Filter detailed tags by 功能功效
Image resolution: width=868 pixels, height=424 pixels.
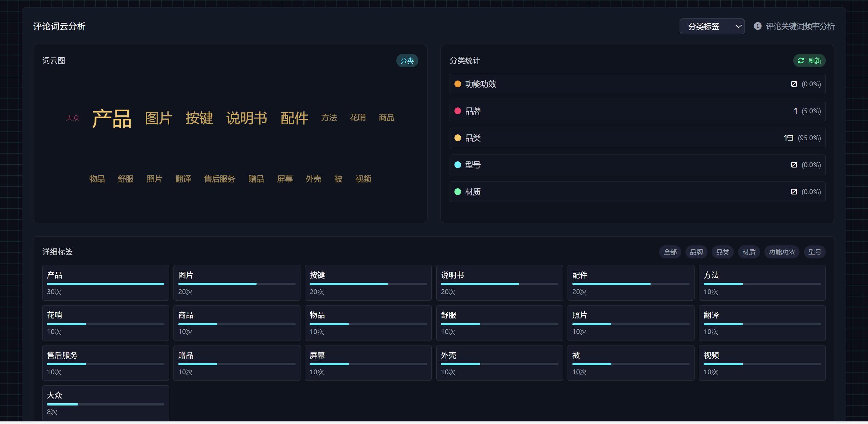(781, 252)
